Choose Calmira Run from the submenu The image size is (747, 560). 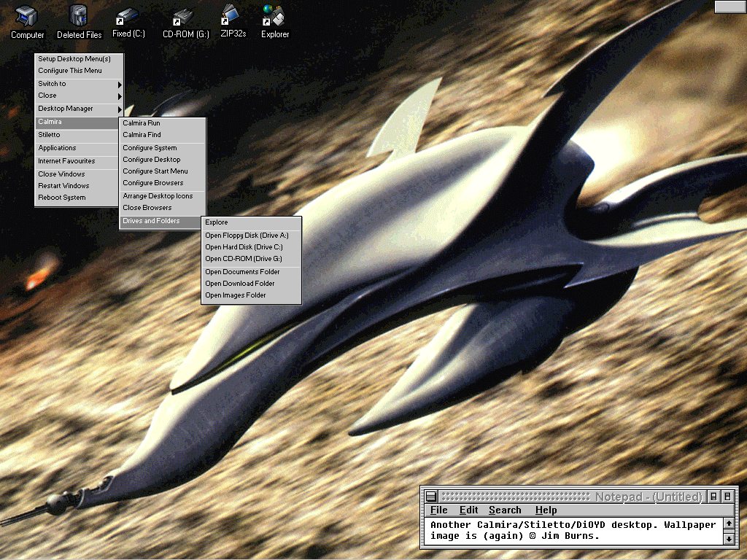[142, 123]
